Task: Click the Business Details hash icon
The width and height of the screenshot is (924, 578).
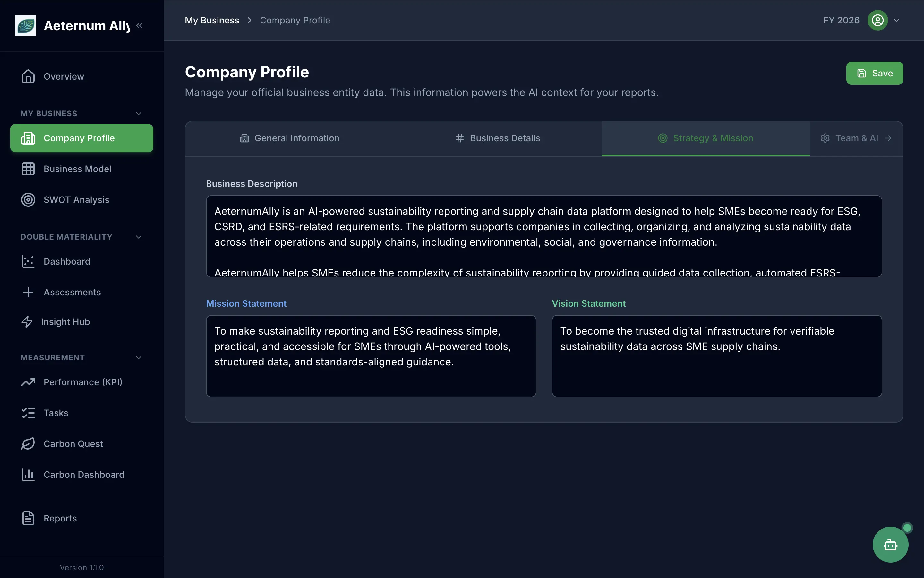Action: [x=459, y=138]
